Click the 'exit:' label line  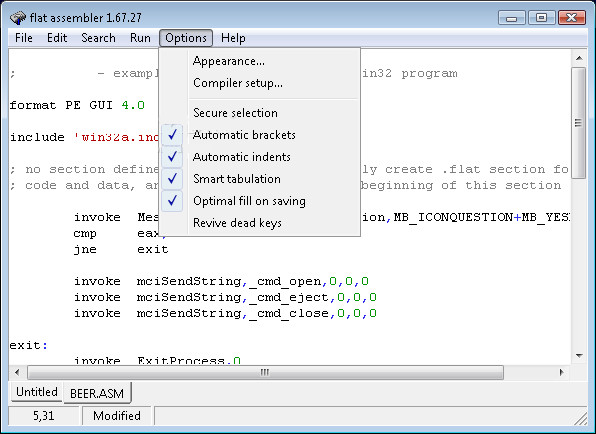[29, 345]
